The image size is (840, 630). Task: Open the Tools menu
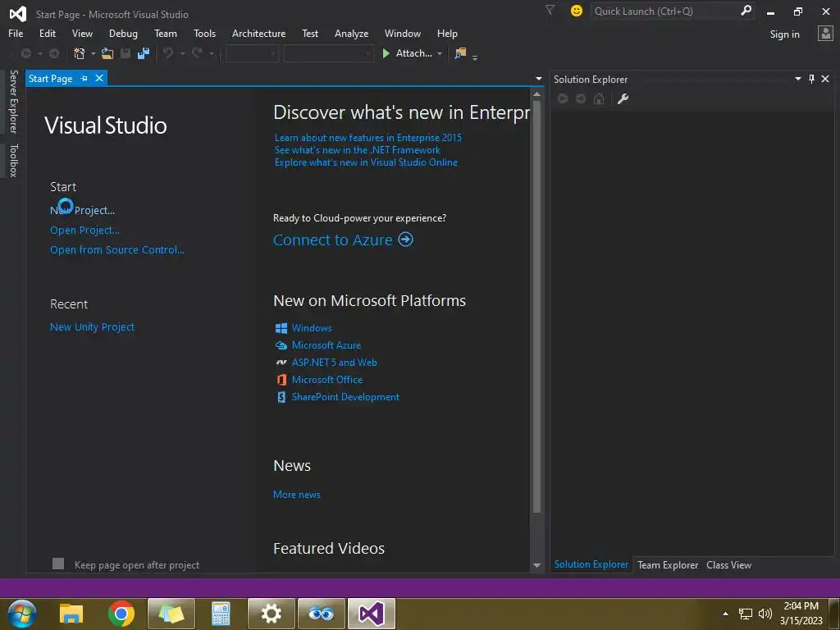coord(204,33)
